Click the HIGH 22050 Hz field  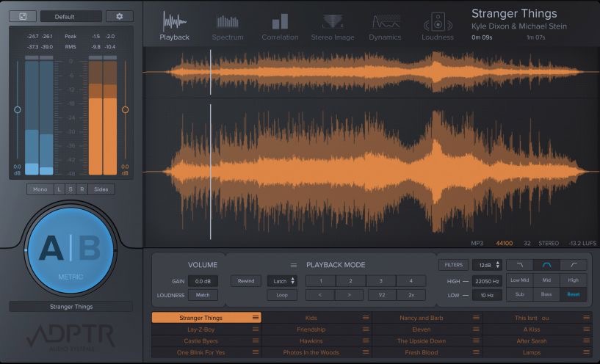[x=487, y=281]
